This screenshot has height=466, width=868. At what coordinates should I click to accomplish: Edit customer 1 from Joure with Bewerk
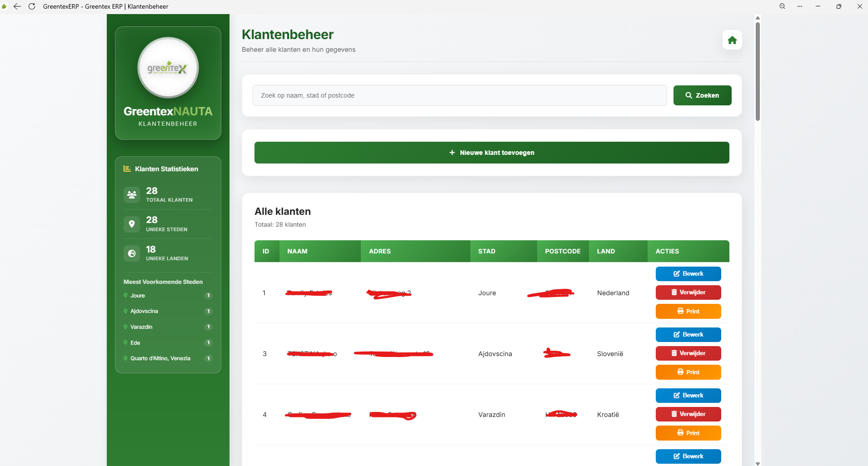[688, 274]
